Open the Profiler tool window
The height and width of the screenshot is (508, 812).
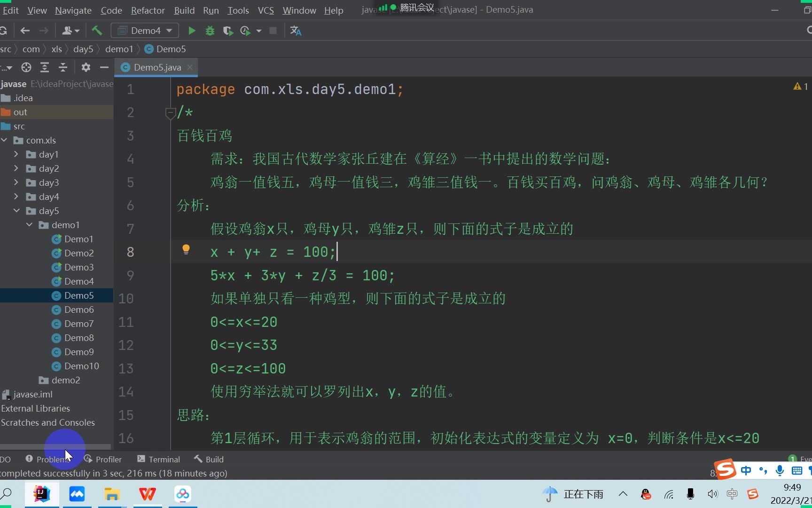(x=103, y=459)
